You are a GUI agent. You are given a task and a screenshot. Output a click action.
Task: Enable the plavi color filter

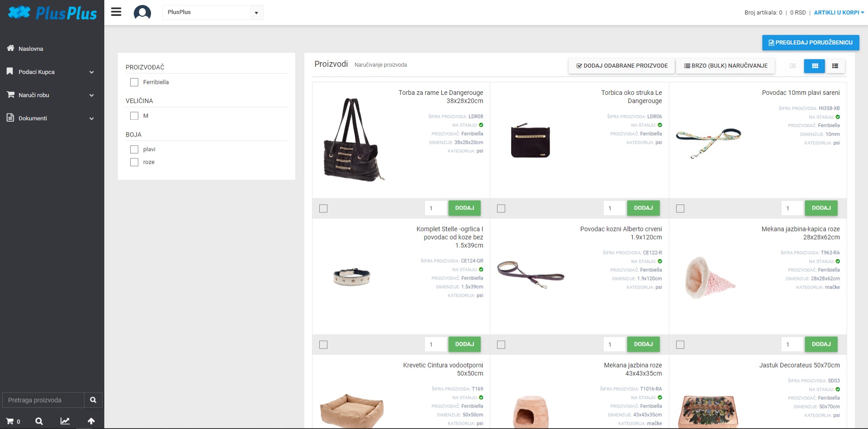coord(134,149)
